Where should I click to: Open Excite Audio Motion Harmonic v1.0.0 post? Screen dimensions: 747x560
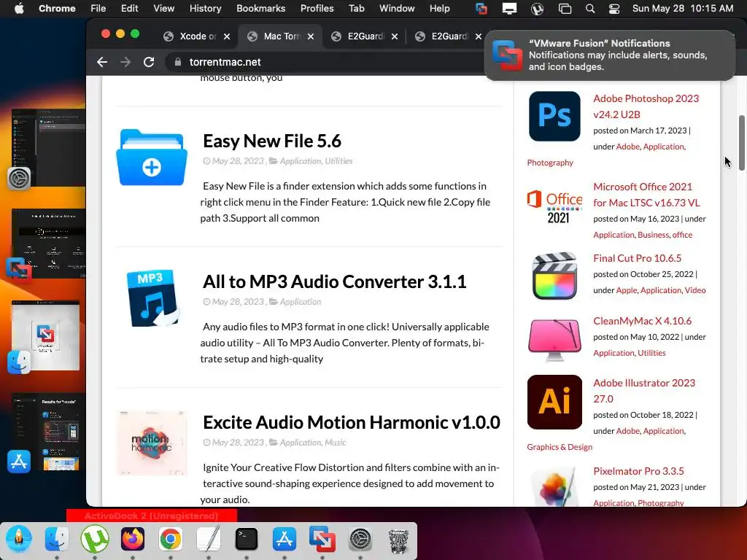pyautogui.click(x=352, y=422)
